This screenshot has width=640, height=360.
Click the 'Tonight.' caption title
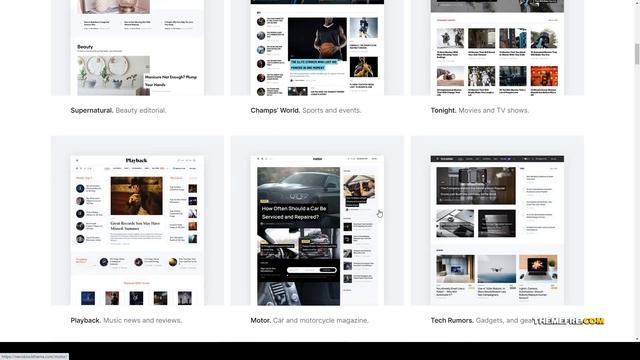[x=443, y=110]
